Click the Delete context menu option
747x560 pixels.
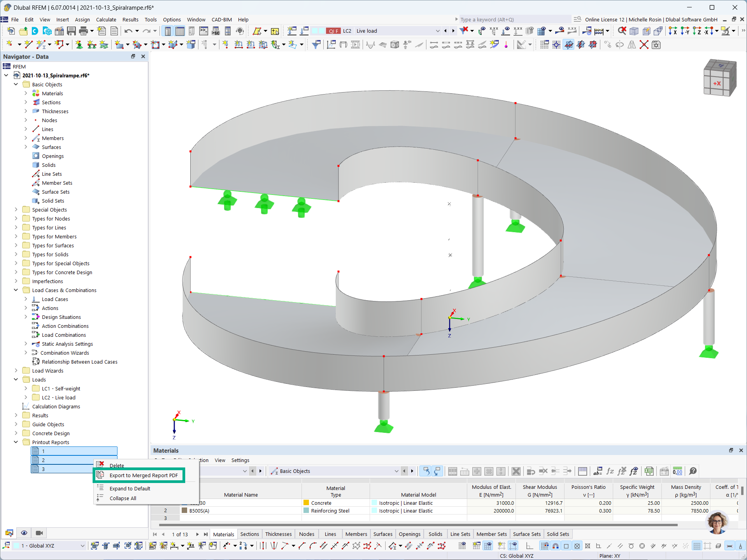tap(116, 465)
